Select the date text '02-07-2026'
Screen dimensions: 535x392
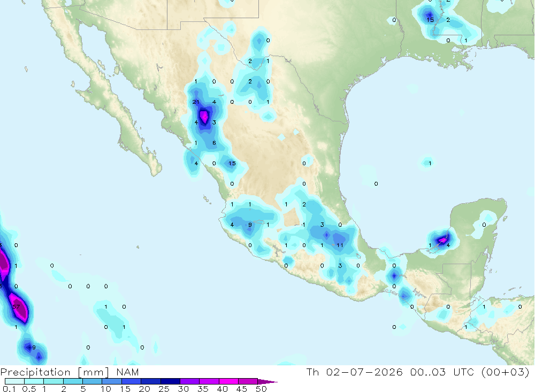(364, 372)
